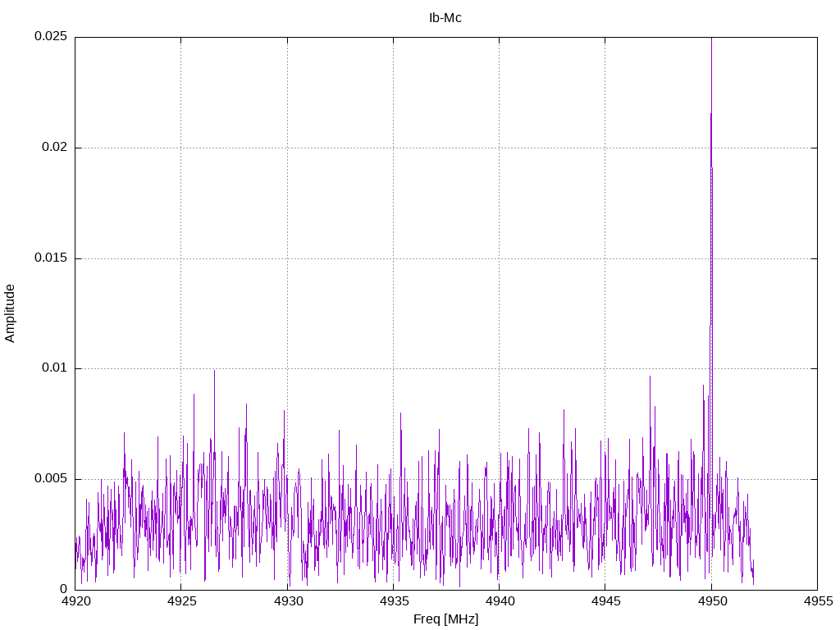This screenshot has width=840, height=630.
Task: Pick the 0.01 y-axis tick label
Action: [x=53, y=368]
